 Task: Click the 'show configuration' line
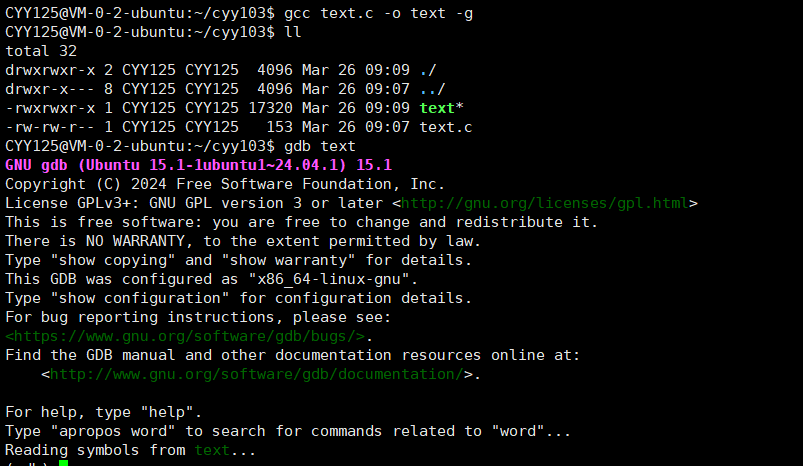(239, 299)
